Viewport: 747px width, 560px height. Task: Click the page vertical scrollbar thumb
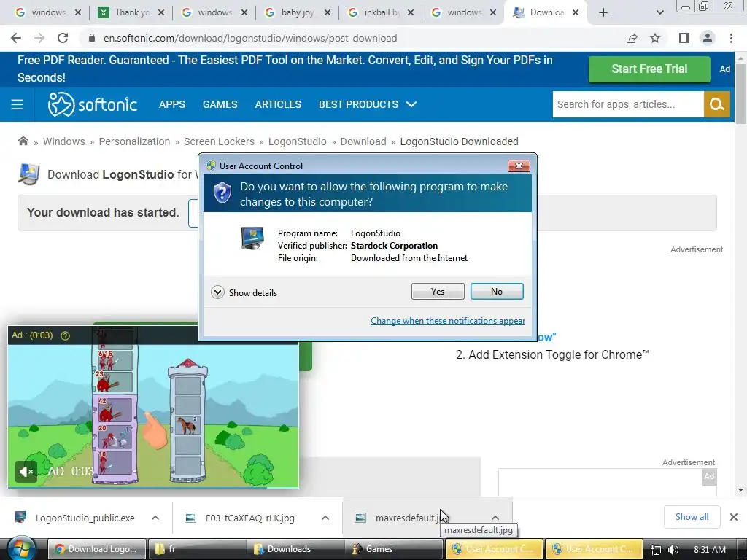[x=740, y=94]
